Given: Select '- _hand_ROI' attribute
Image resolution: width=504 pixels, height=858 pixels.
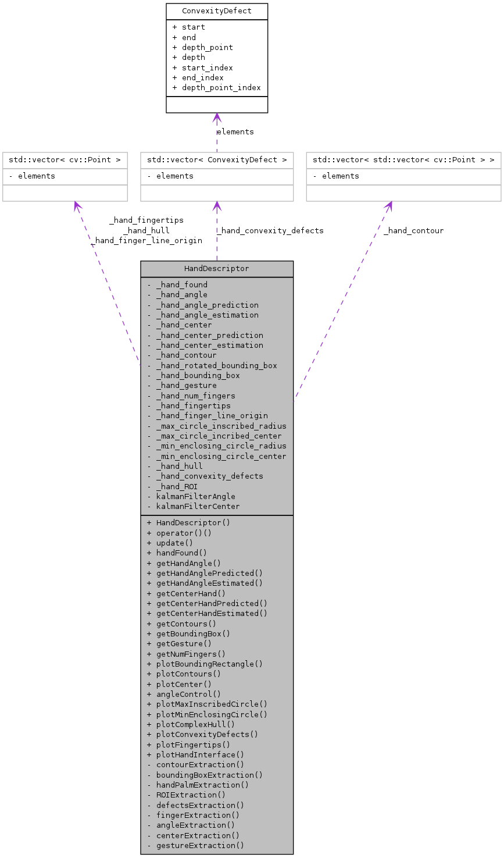Looking at the screenshot, I should pos(173,486).
